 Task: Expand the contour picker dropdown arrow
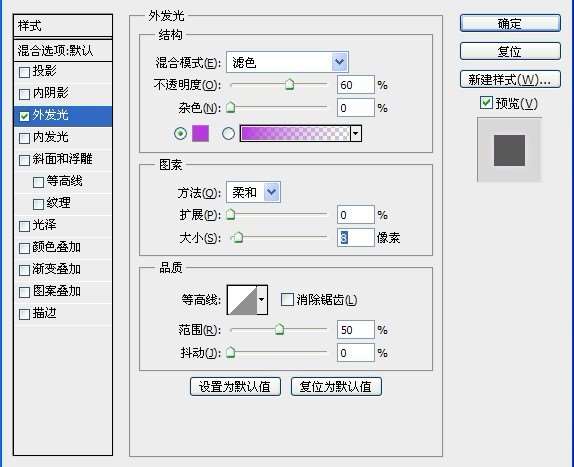click(262, 300)
